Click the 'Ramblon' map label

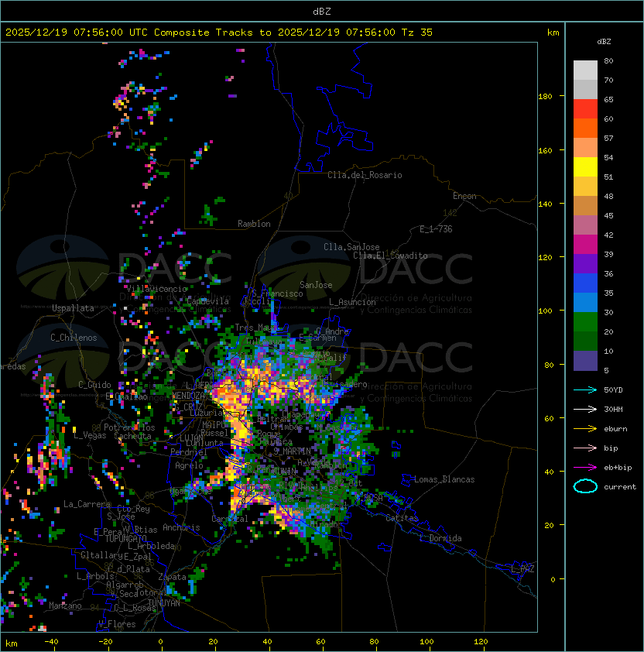254,224
